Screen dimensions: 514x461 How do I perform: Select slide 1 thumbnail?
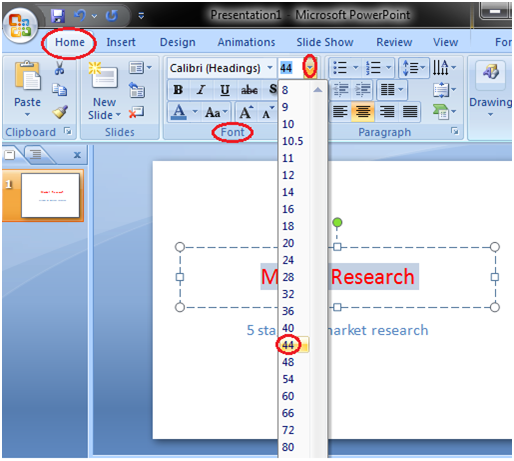(51, 195)
